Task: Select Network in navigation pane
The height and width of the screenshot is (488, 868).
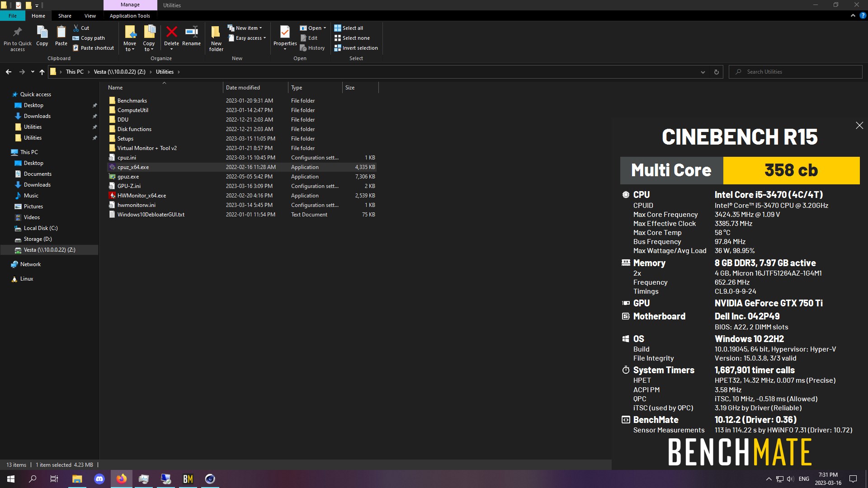Action: [x=30, y=264]
